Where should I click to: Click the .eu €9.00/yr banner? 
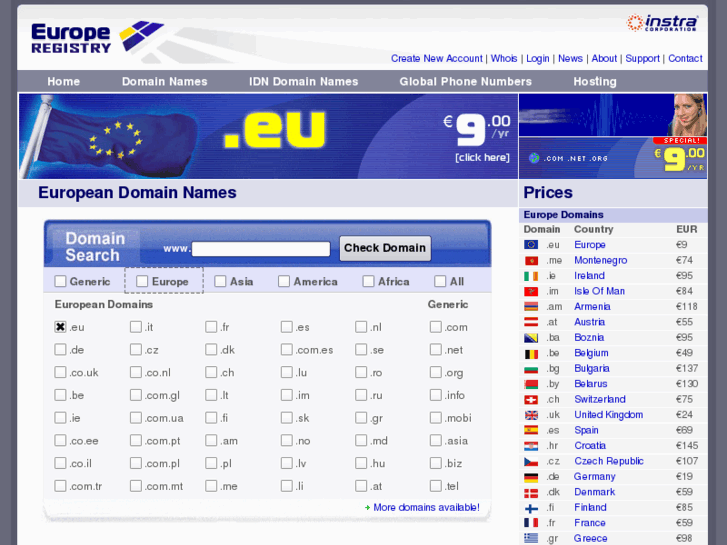pyautogui.click(x=268, y=136)
